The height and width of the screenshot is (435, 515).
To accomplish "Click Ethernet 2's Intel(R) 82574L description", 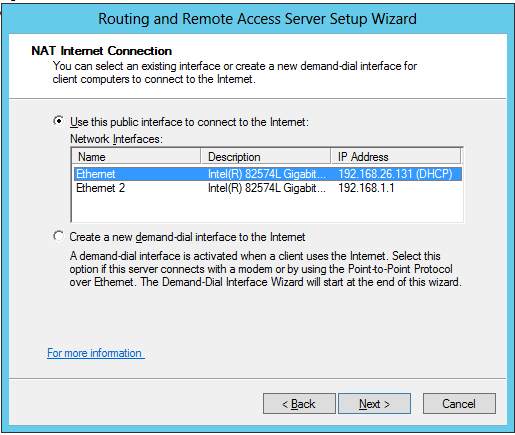I will (267, 188).
